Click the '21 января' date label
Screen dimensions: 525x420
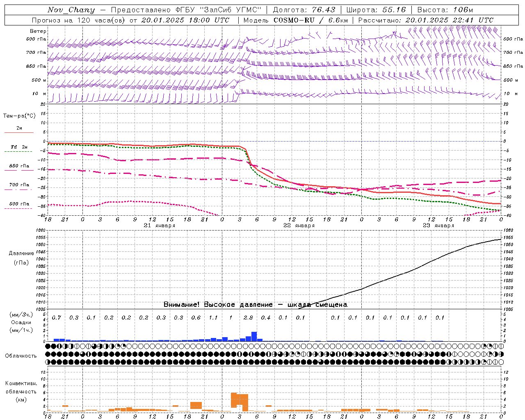pyautogui.click(x=160, y=226)
